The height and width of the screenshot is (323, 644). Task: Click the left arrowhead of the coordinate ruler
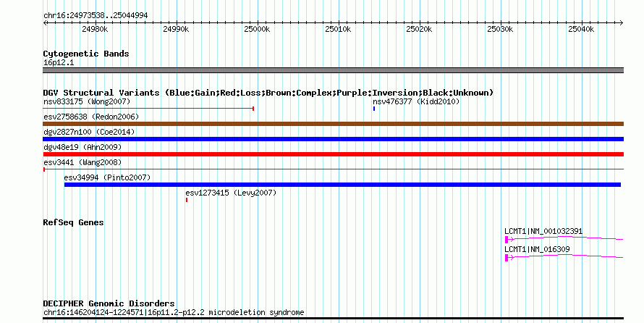pyautogui.click(x=45, y=23)
